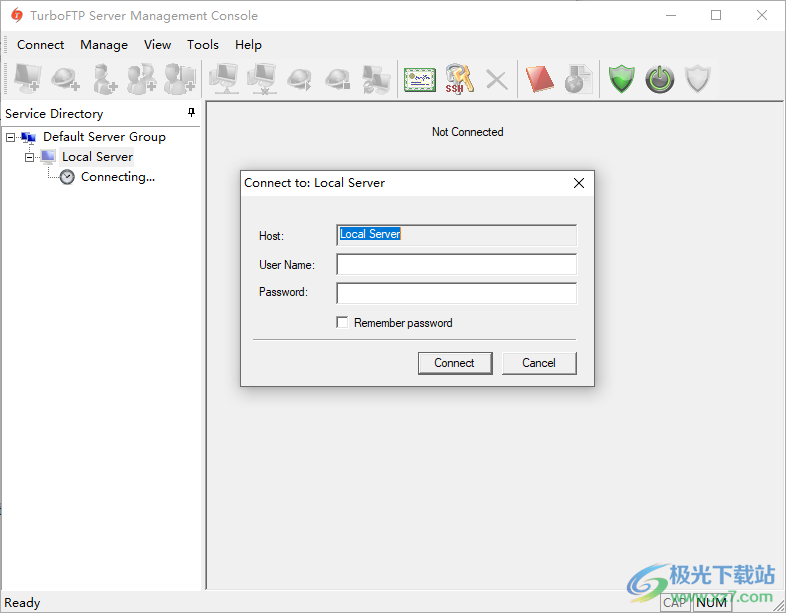Click the Start domain planet icon

click(300, 79)
